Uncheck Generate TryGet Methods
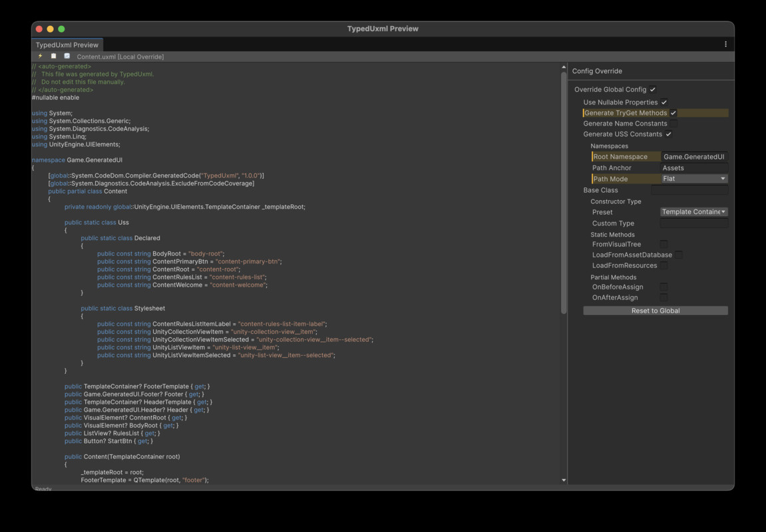 coord(673,113)
